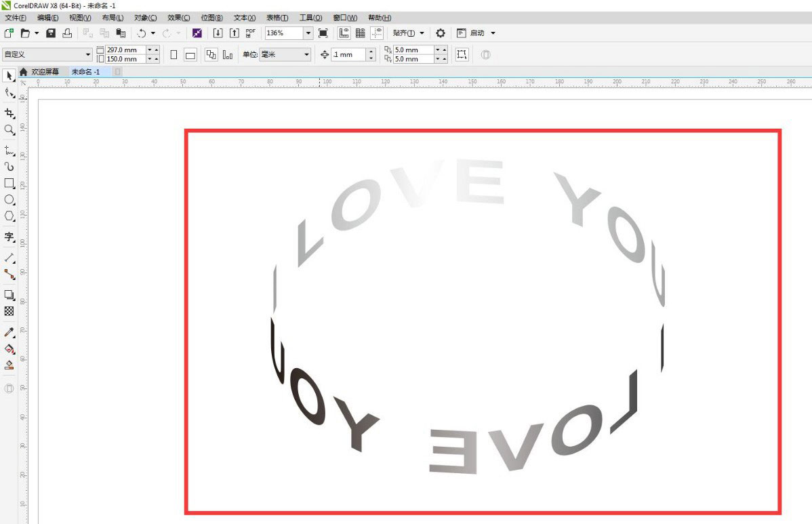Select the Text tool (字)
Screen dimensions: 812x524
tap(9, 237)
